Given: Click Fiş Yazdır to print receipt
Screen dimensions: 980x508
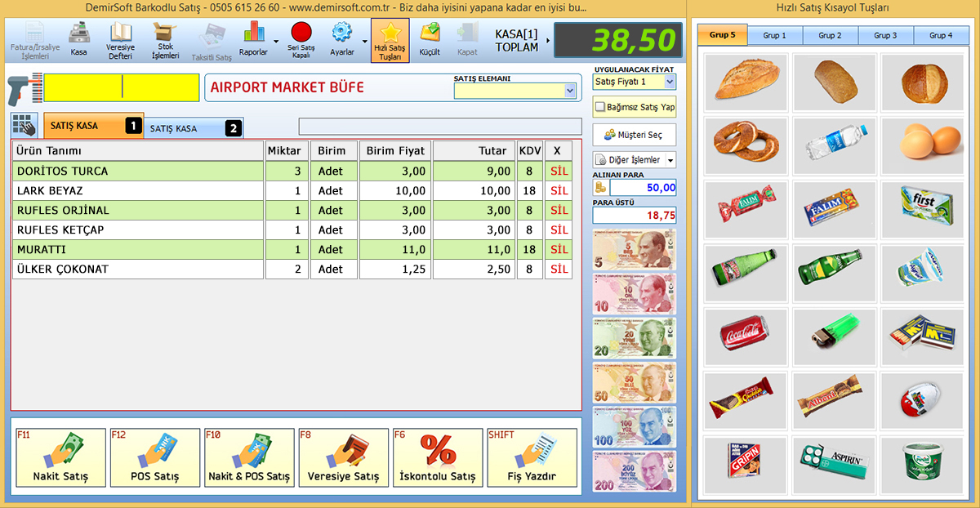Looking at the screenshot, I should pos(532,457).
